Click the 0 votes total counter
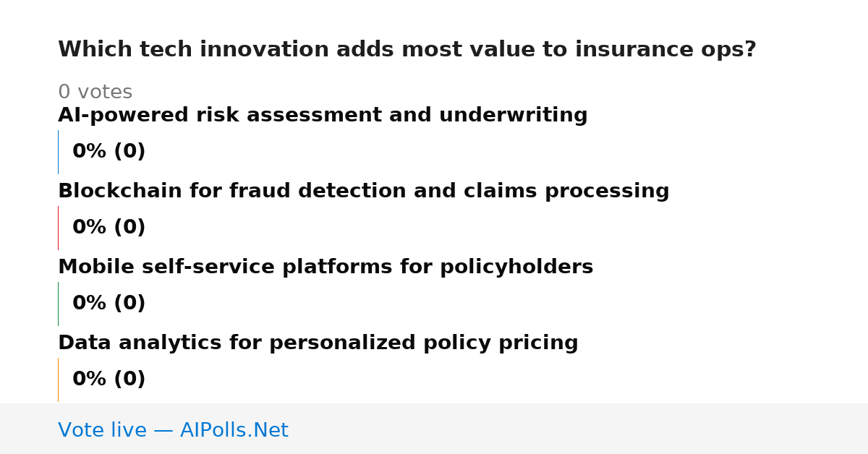This screenshot has width=868, height=454. coord(95,93)
